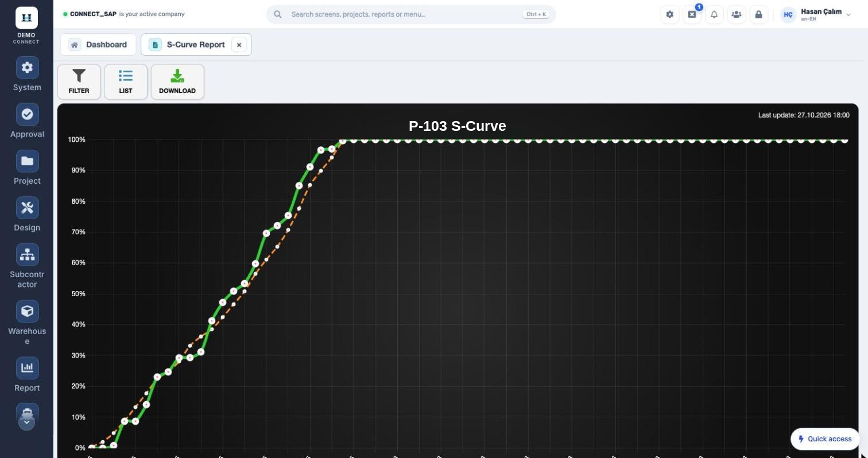868x458 pixels.
Task: Click the 0% y-axis label
Action: point(79,448)
